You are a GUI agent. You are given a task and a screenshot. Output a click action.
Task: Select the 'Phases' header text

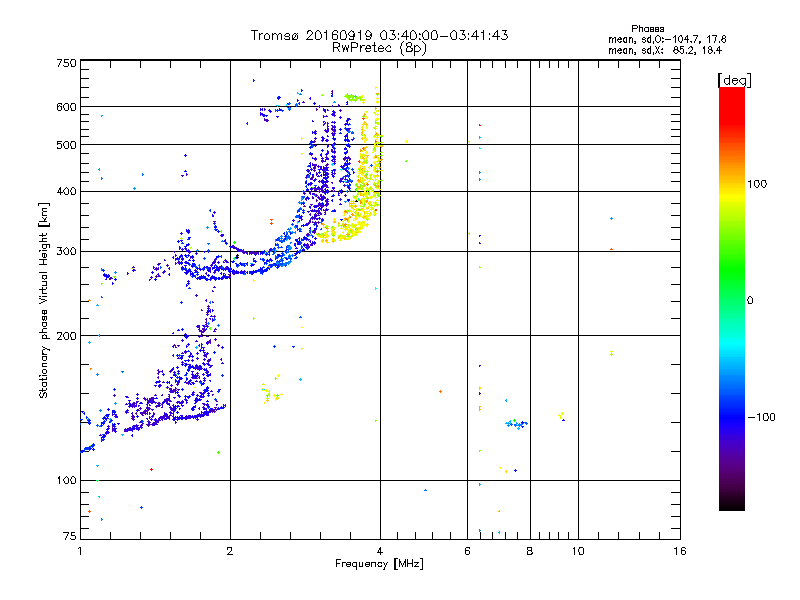[x=647, y=29]
